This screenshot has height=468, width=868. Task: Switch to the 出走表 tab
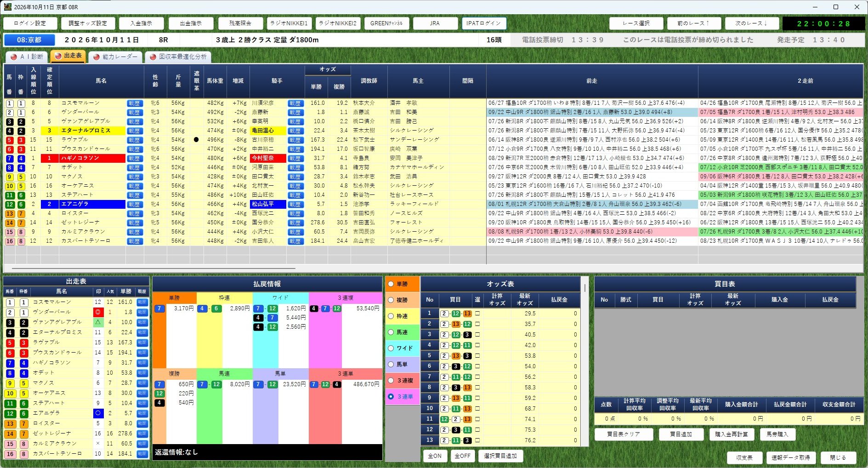click(x=68, y=56)
